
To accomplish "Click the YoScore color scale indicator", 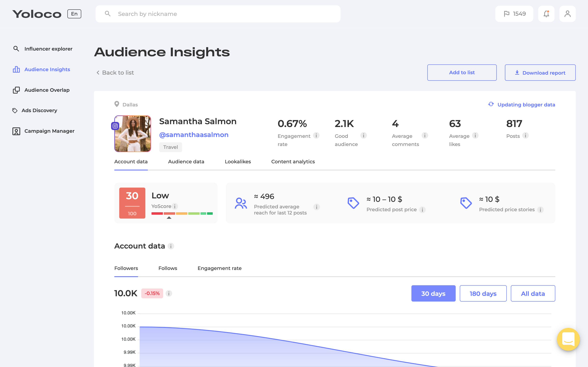I will (x=182, y=213).
